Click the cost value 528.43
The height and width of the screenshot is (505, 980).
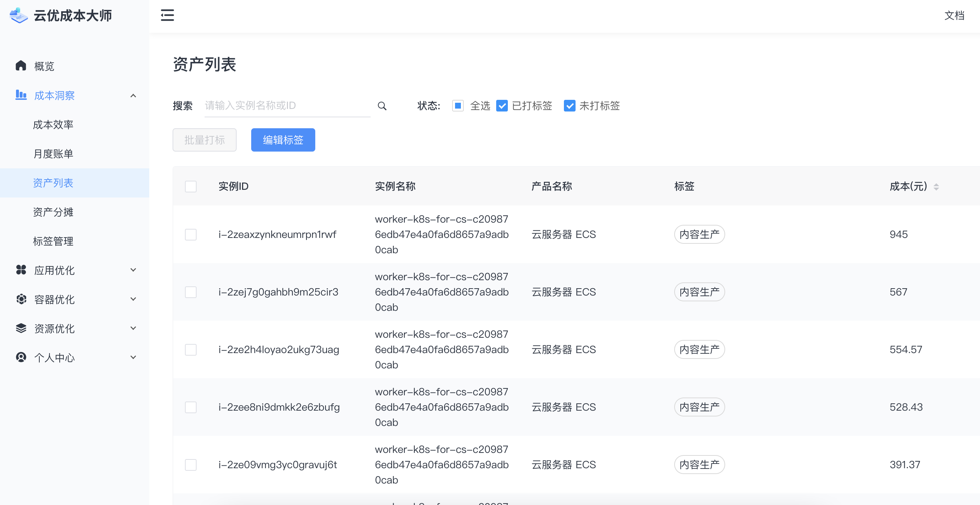906,407
